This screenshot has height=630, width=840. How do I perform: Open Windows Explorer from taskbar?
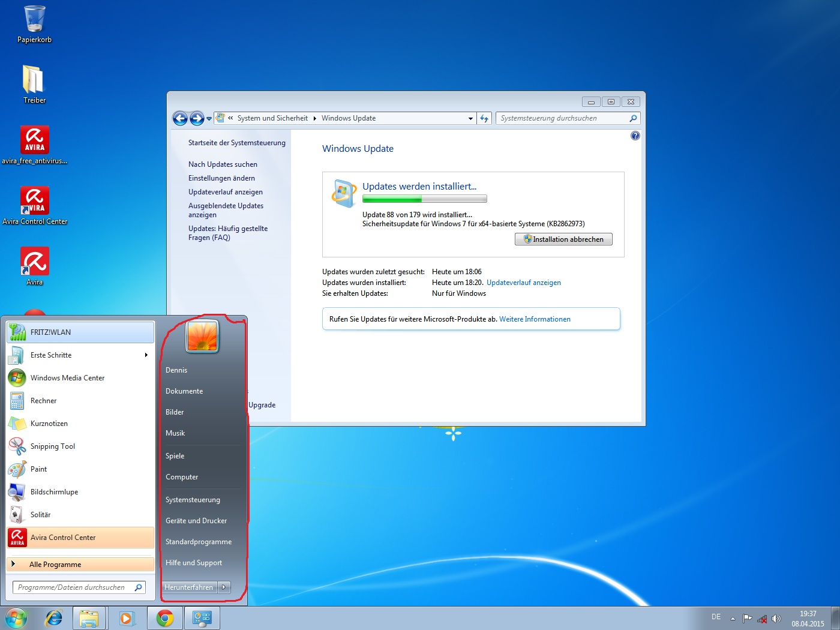pos(89,618)
